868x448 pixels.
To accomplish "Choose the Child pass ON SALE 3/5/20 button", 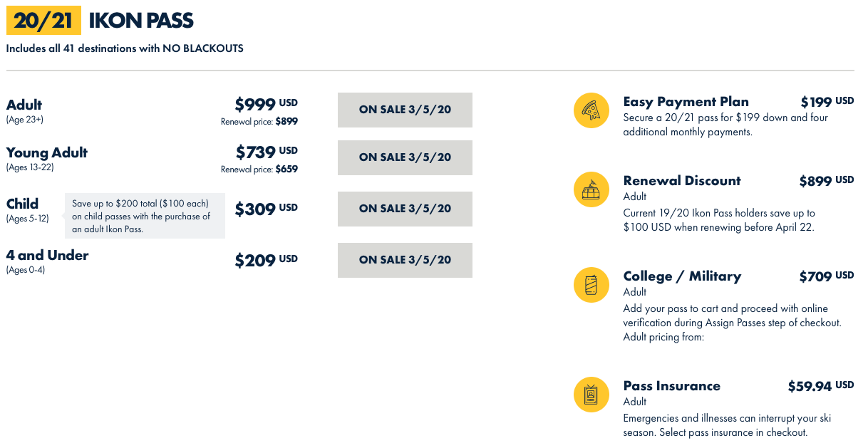I will 405,209.
